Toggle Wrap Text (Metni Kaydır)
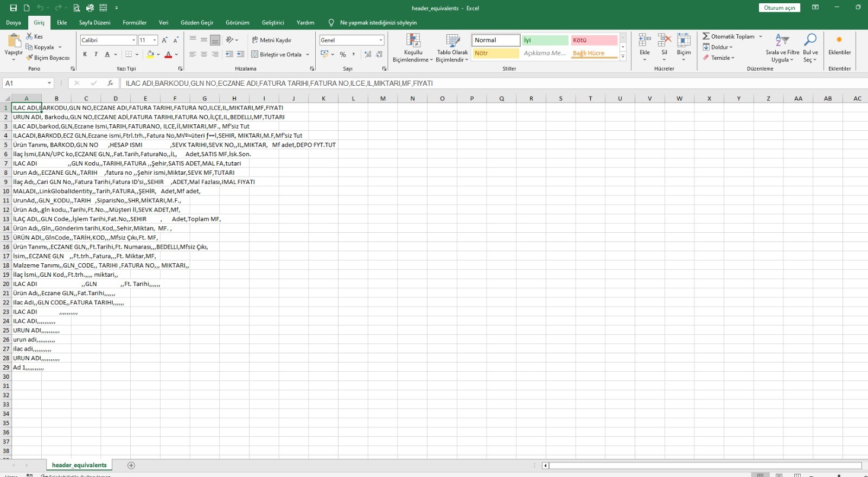 point(272,40)
